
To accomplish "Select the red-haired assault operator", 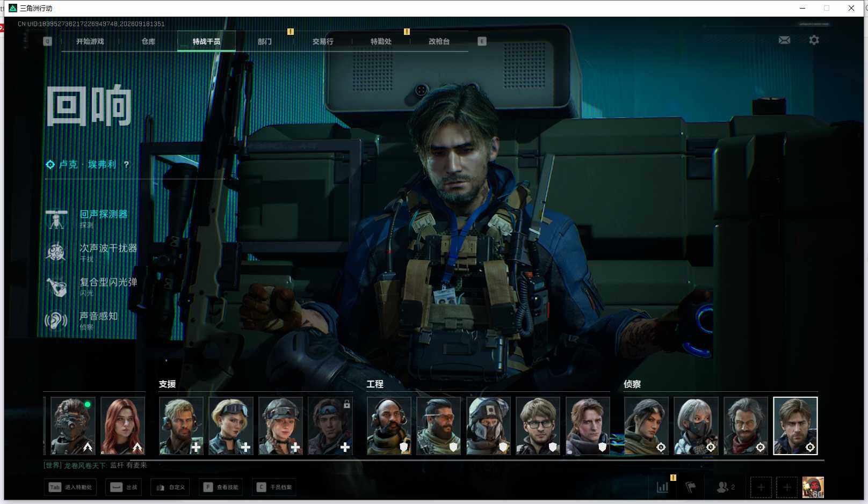I will tap(122, 426).
